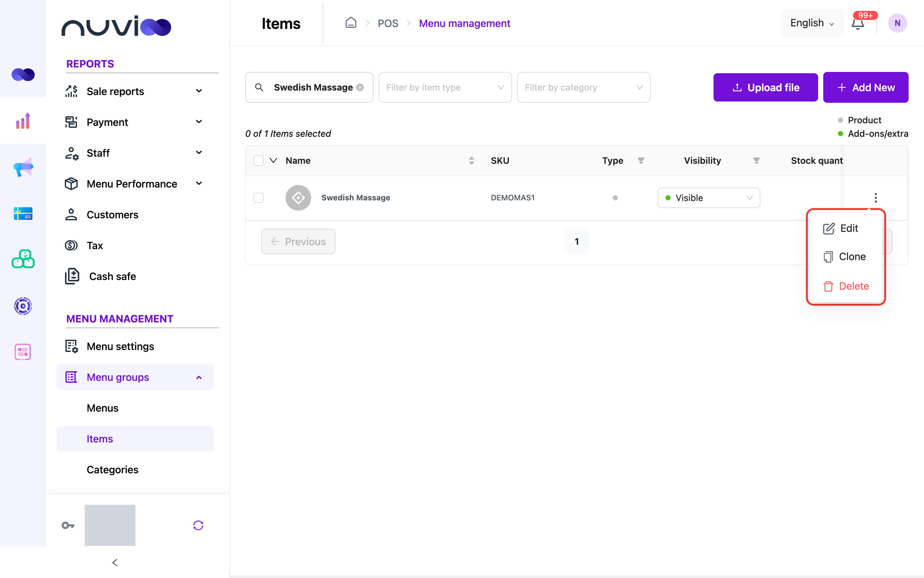
Task: Open the Filter by item type dropdown
Action: point(445,88)
